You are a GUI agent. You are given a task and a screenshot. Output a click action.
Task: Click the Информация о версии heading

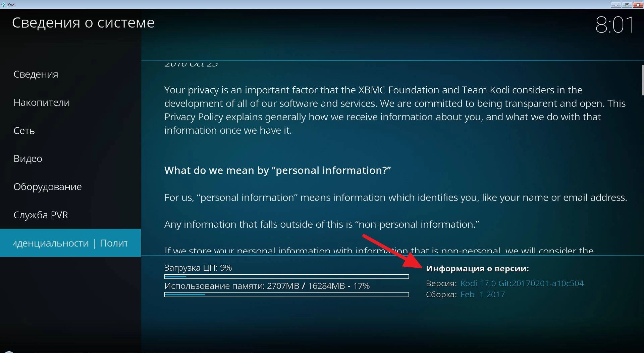[477, 269]
